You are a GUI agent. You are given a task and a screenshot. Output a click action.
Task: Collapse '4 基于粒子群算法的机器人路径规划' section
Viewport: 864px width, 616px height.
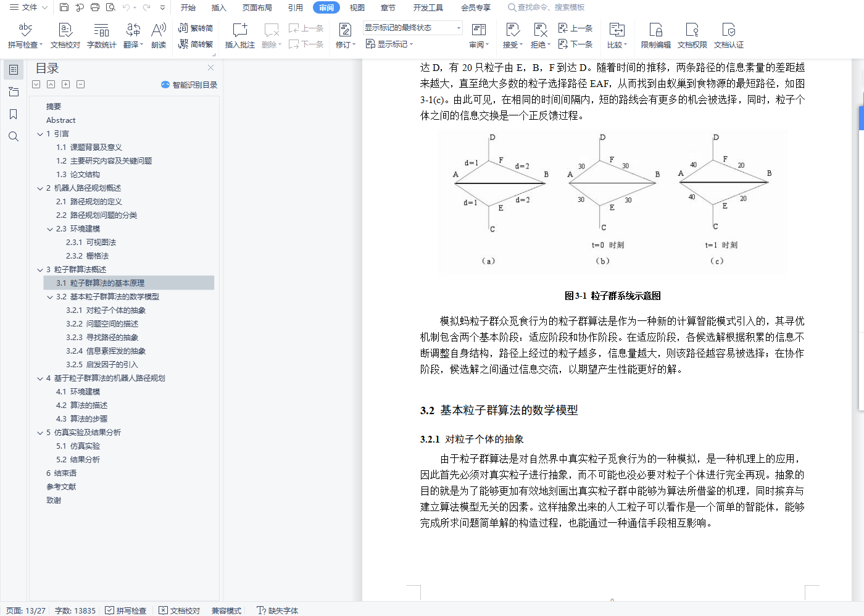tap(40, 378)
